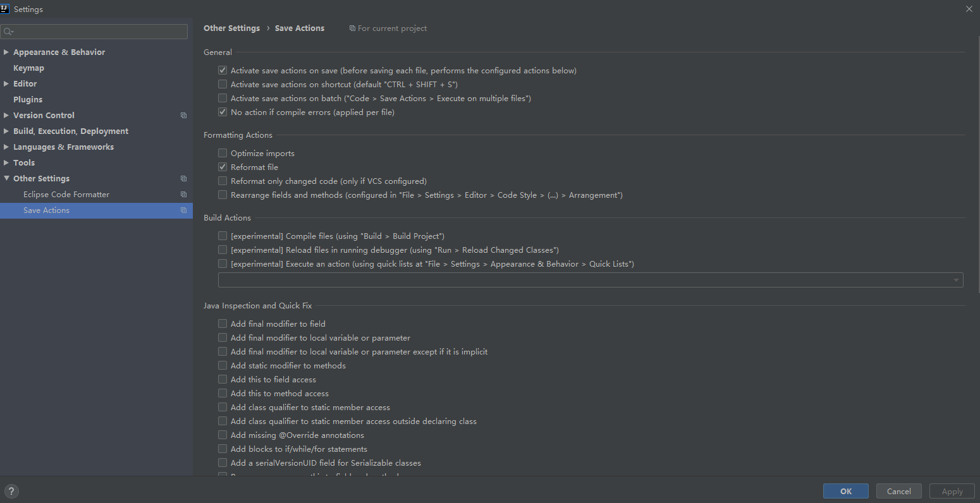Click the search magnifier icon in settings
The image size is (980, 503).
point(8,32)
